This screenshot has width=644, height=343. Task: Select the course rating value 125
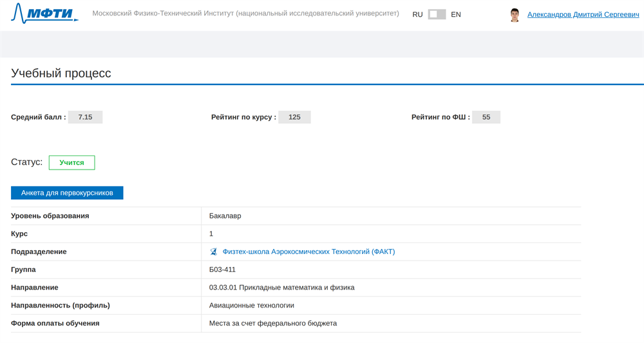click(294, 117)
